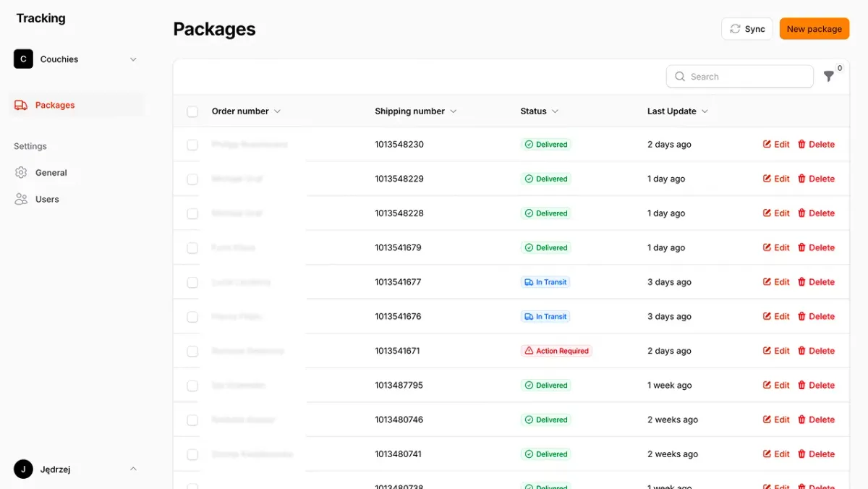Go to Users in the sidebar
Screen dimensions: 868x489
47,200
